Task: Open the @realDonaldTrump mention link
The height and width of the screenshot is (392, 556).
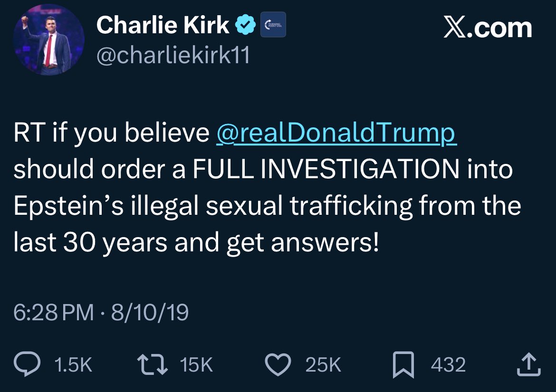Action: [x=336, y=133]
